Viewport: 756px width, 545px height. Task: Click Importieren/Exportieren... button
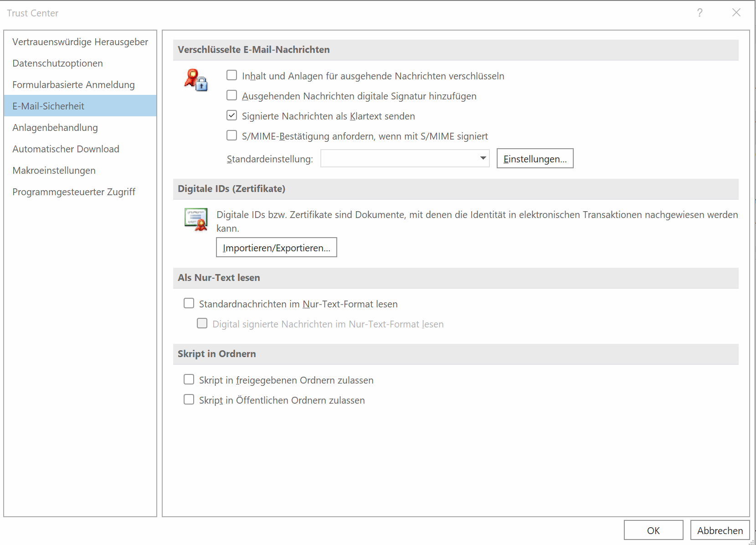click(277, 248)
